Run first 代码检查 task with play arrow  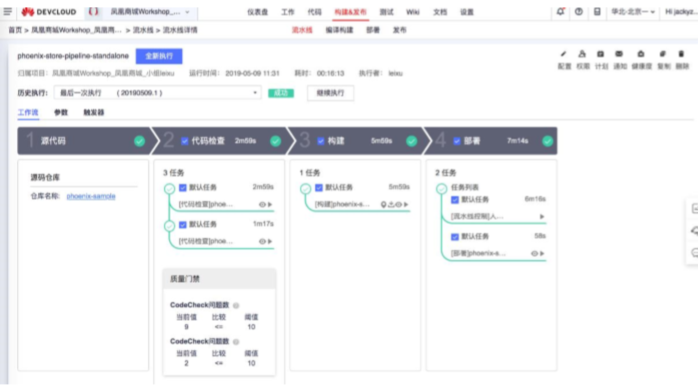270,204
